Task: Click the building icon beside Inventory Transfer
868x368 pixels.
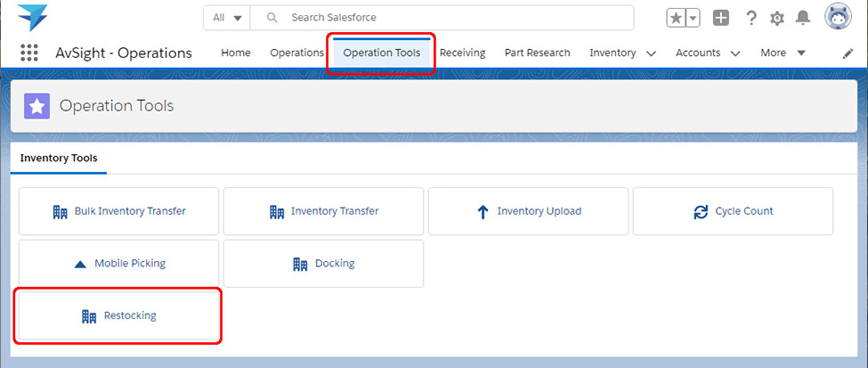Action: click(276, 212)
